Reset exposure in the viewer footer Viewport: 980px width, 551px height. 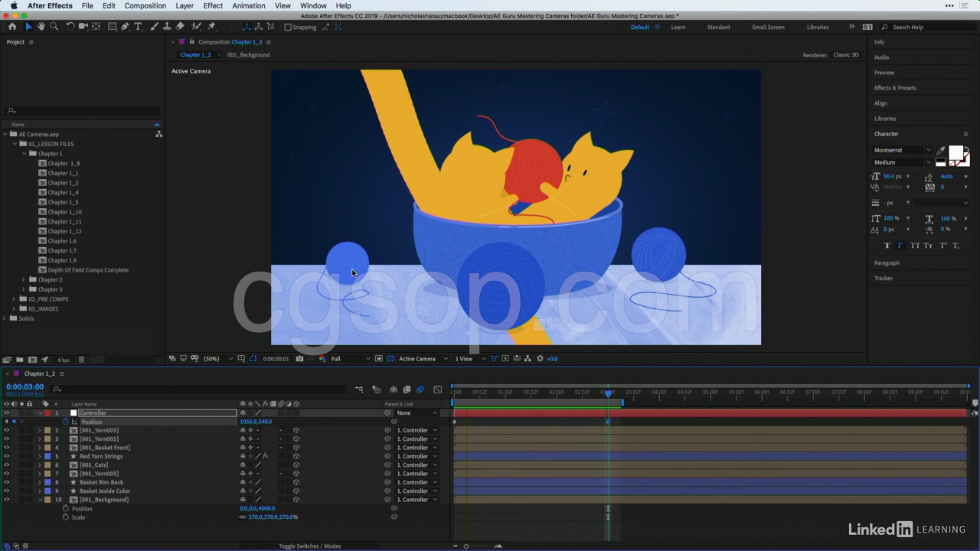pos(540,358)
